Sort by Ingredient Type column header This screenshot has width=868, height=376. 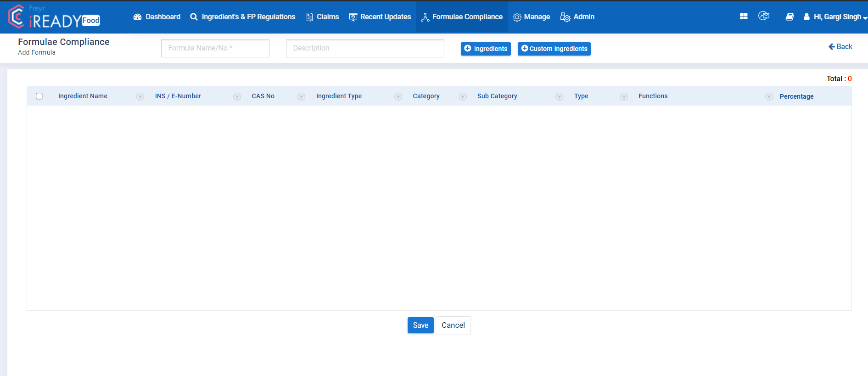click(x=339, y=96)
